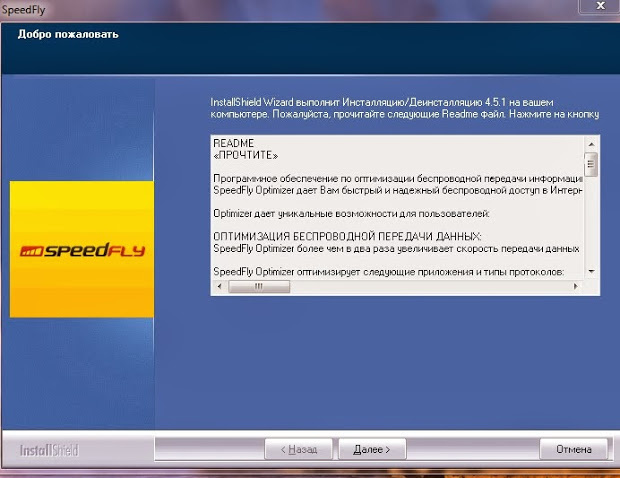Click 'Optimizer дает уникальные возможности' line

(351, 213)
